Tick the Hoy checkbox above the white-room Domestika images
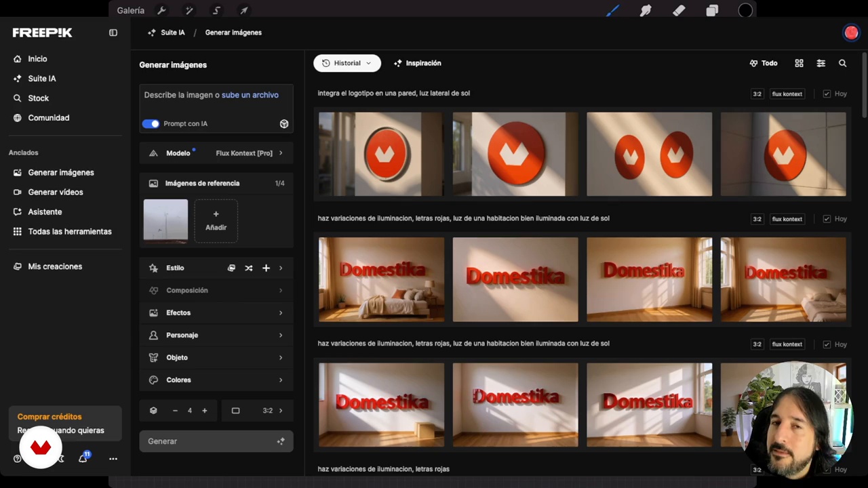This screenshot has height=488, width=868. (827, 344)
